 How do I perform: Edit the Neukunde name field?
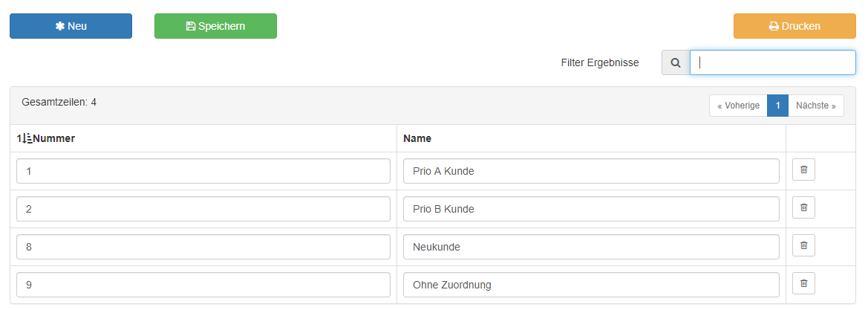click(x=591, y=247)
